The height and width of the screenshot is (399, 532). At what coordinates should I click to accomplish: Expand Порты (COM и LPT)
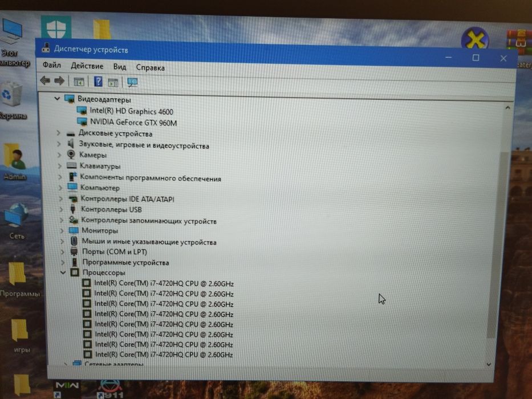click(62, 252)
